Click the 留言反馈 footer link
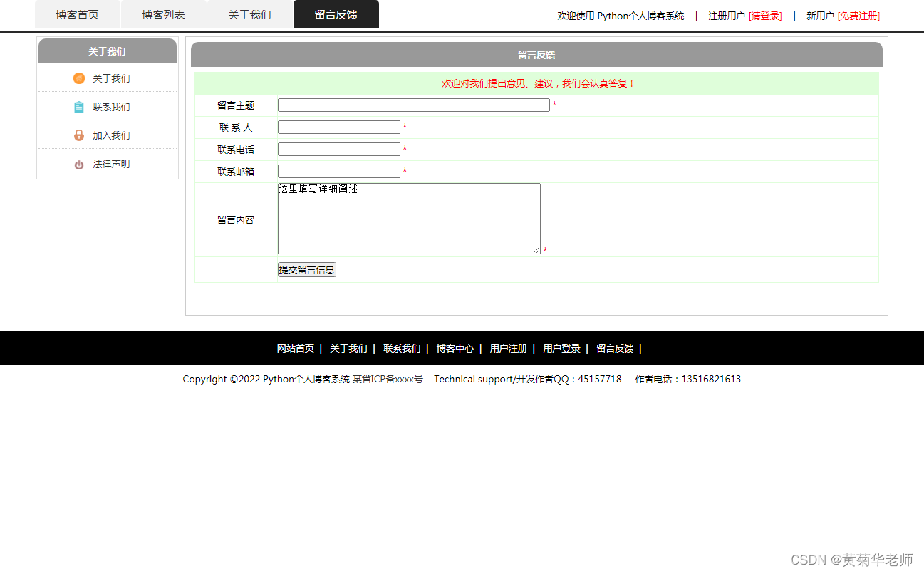 click(615, 348)
